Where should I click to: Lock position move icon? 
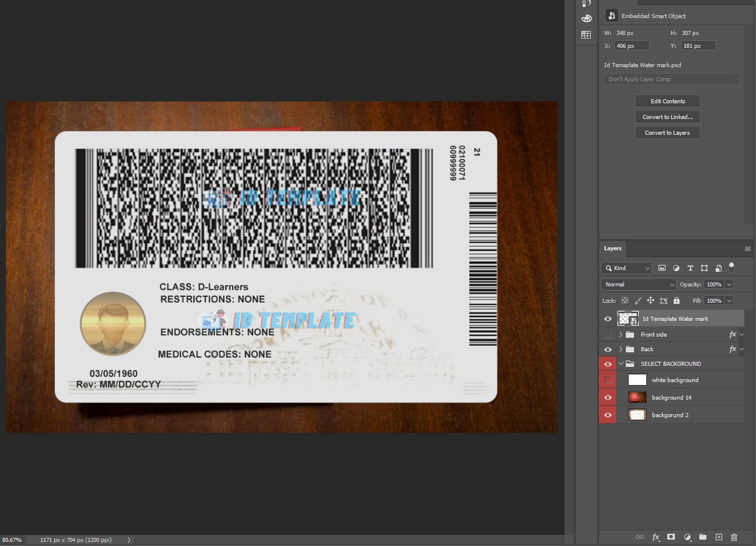pyautogui.click(x=650, y=300)
